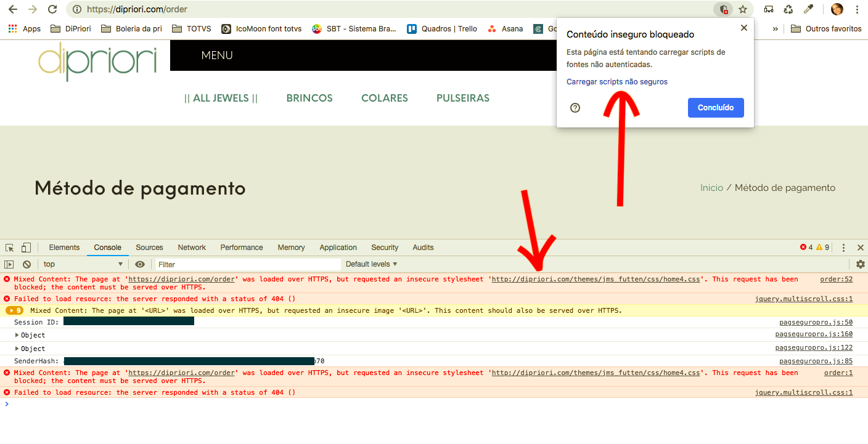
Task: Click the order:1 source link
Action: [838, 373]
